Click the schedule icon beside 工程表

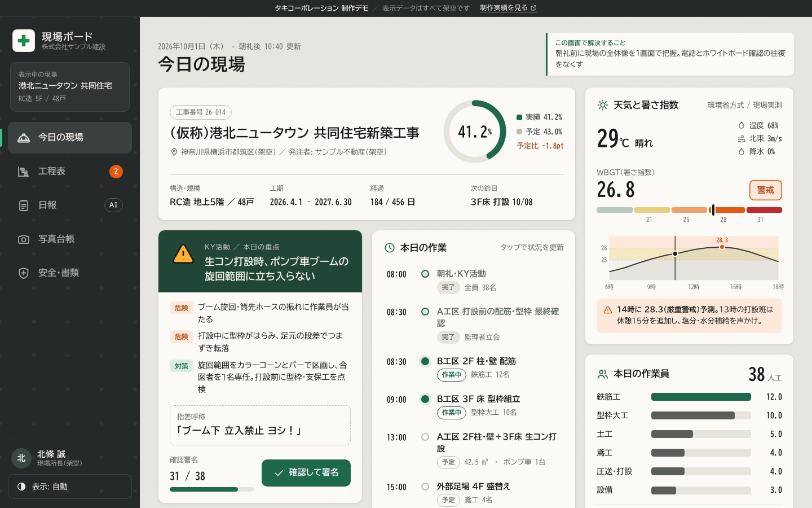click(x=24, y=172)
